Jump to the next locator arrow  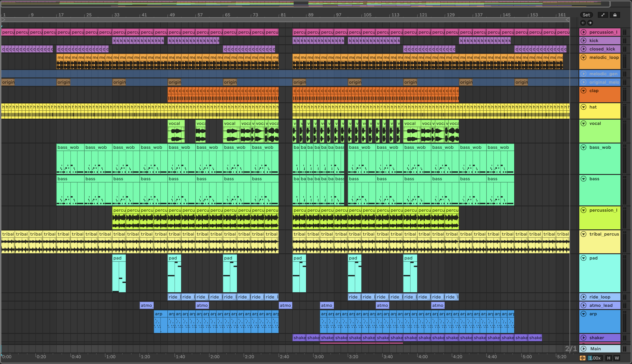[590, 23]
